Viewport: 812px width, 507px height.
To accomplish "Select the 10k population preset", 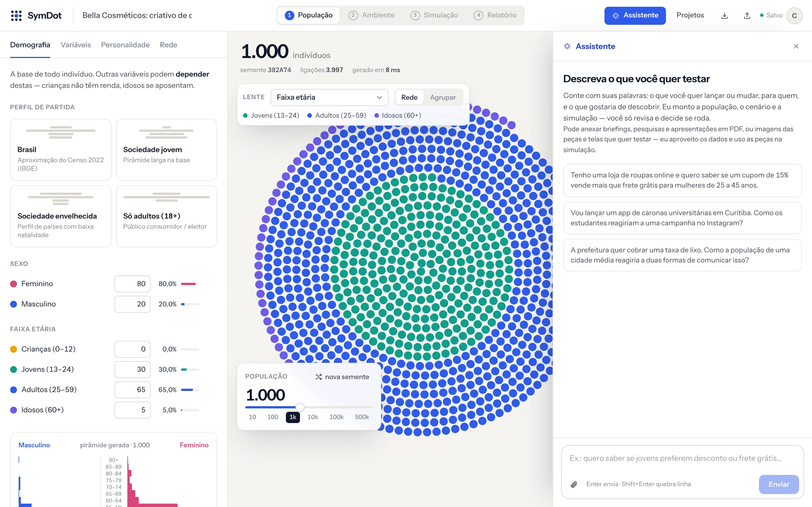I will click(312, 417).
